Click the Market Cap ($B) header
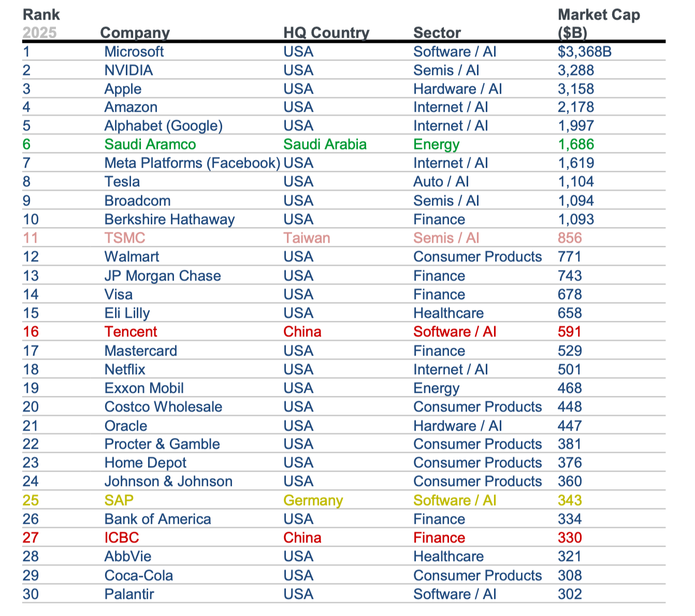The width and height of the screenshot is (695, 616). tap(599, 24)
